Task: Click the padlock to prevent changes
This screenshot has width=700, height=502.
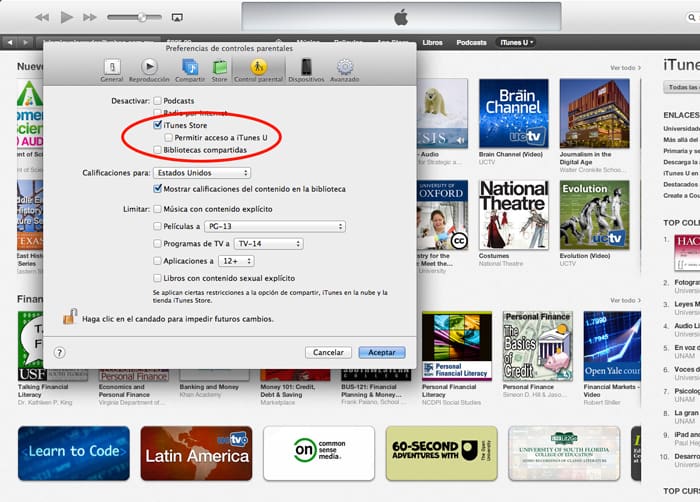Action: (70, 317)
